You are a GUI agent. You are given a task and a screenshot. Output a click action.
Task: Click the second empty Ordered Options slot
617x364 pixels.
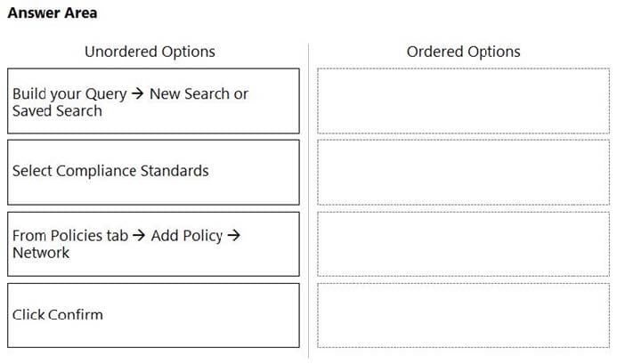click(463, 173)
